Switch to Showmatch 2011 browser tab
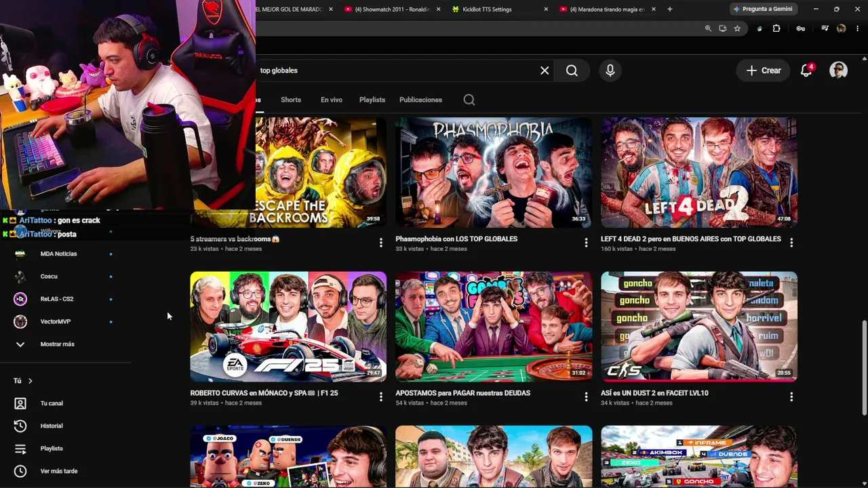Image resolution: width=868 pixels, height=488 pixels. (x=391, y=9)
